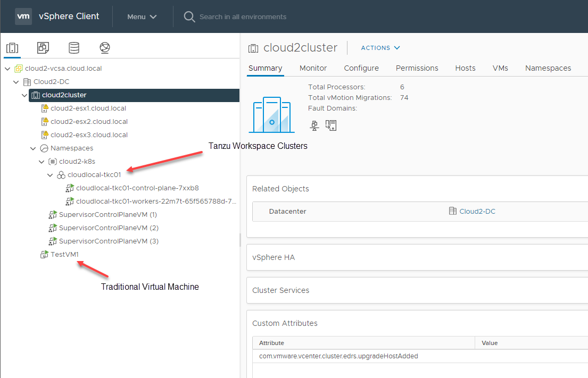Click the vSphere Client title
The width and height of the screenshot is (588, 378).
(69, 16)
